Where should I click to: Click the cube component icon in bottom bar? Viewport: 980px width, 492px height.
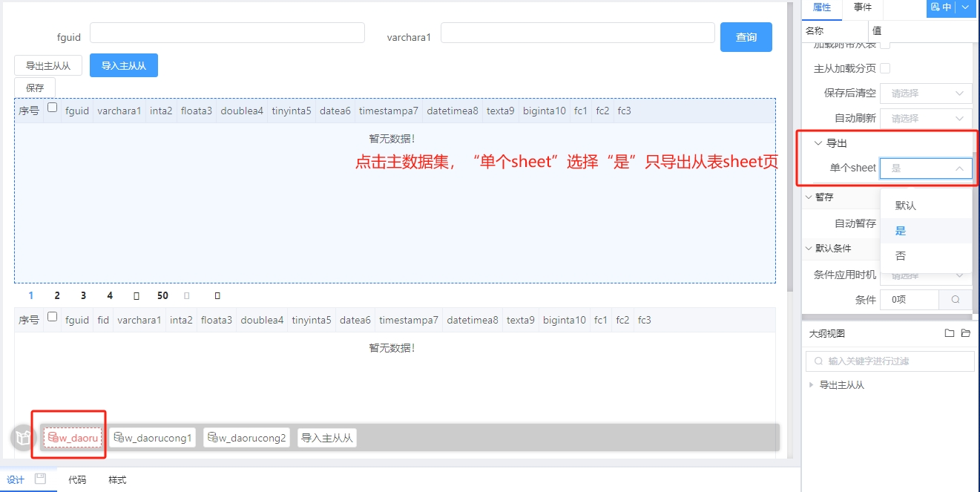23,438
